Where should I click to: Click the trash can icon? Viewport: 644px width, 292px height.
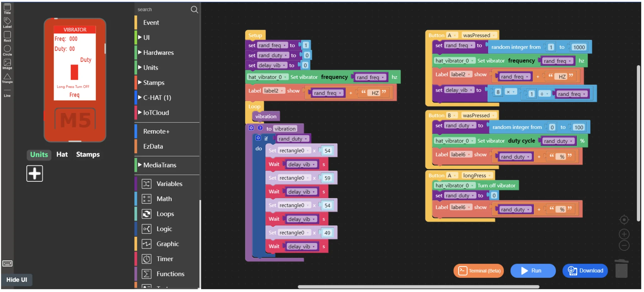click(x=621, y=268)
